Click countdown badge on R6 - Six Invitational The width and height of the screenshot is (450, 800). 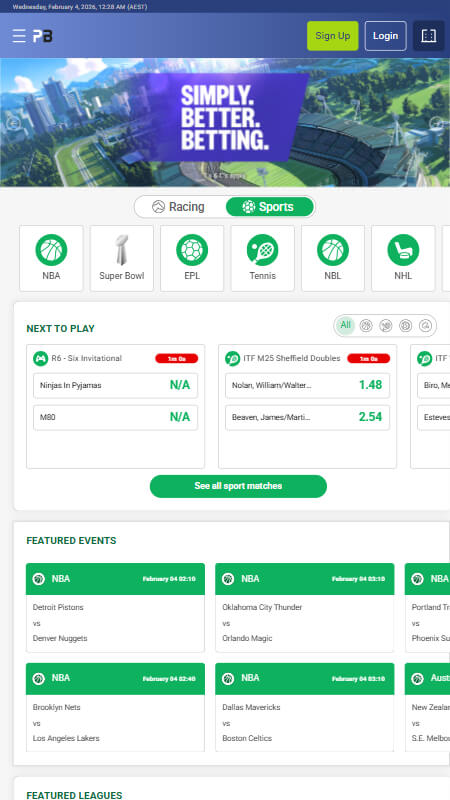(177, 359)
